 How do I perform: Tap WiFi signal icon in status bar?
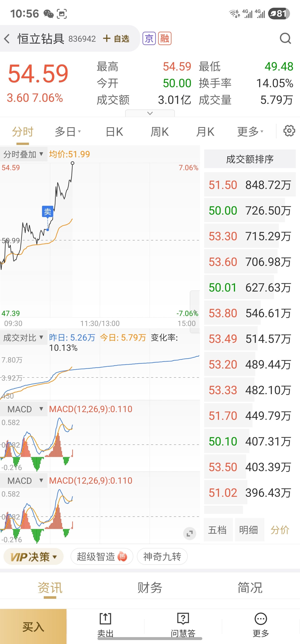pyautogui.click(x=235, y=14)
